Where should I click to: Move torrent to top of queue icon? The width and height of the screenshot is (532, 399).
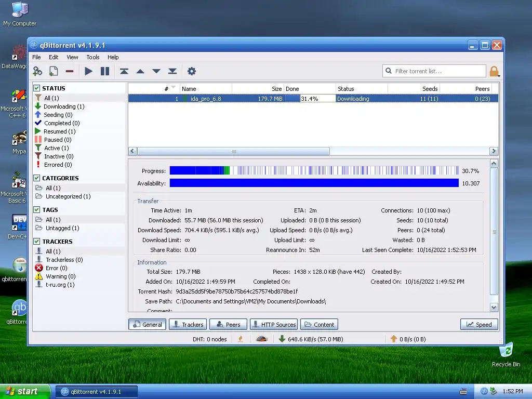coord(124,71)
